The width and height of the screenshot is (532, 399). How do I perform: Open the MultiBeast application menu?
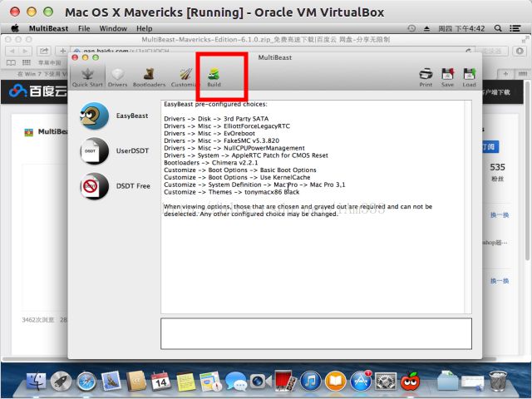[48, 28]
